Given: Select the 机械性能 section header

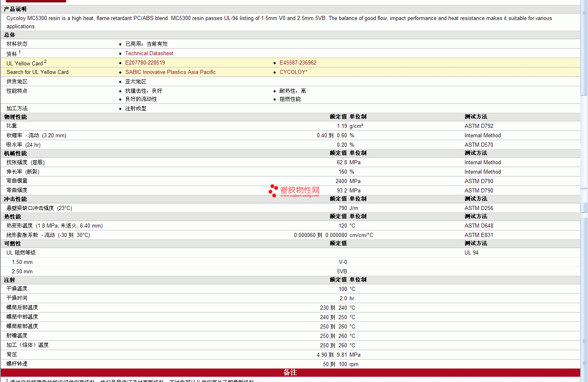Looking at the screenshot, I should click(x=15, y=153).
